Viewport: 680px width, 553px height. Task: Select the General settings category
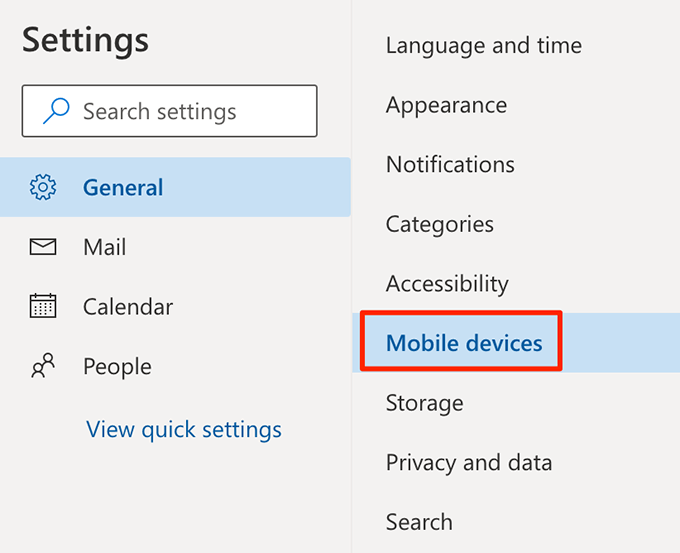click(123, 187)
